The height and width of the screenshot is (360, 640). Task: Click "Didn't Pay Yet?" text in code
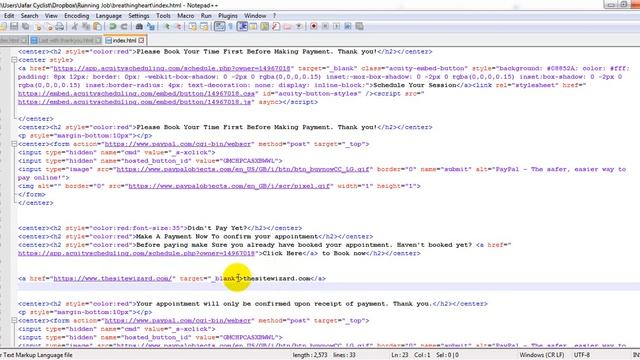pos(218,228)
